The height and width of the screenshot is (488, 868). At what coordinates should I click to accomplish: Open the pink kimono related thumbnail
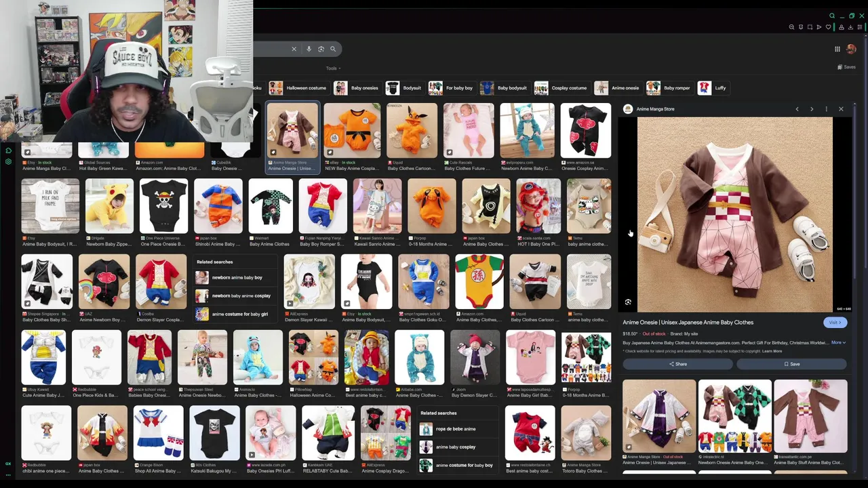point(810,416)
